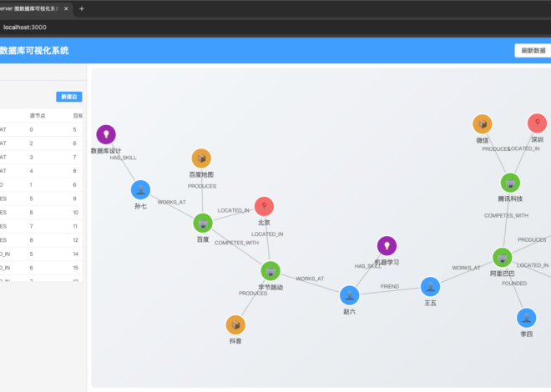The image size is (551, 392).
Task: Click WORKS_AT label between 王五 and 阿里巴巴
Action: click(x=466, y=268)
